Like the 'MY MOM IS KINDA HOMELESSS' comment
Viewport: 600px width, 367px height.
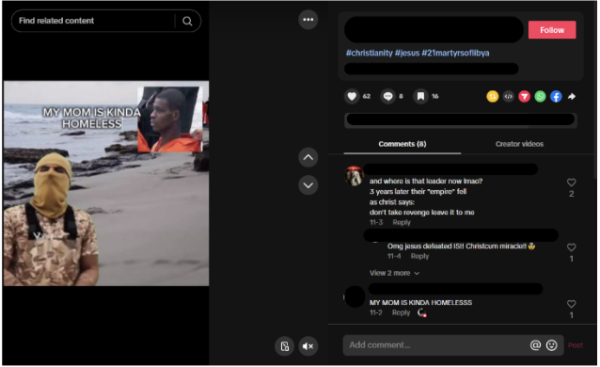click(x=571, y=304)
